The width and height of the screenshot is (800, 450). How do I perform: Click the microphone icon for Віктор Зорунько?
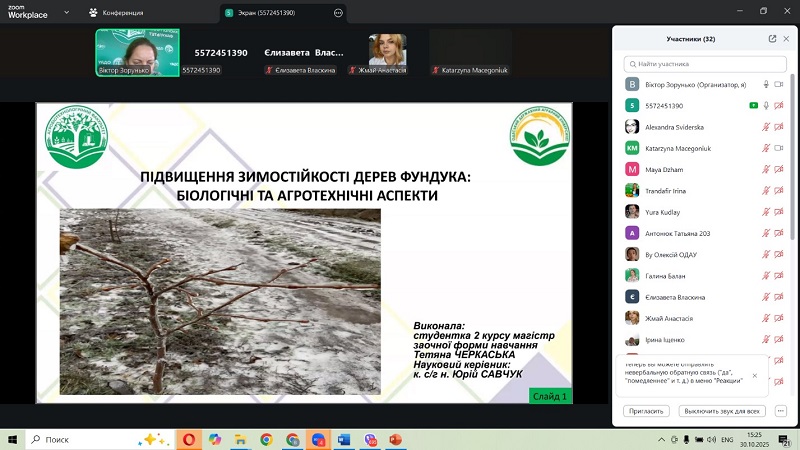click(x=766, y=85)
